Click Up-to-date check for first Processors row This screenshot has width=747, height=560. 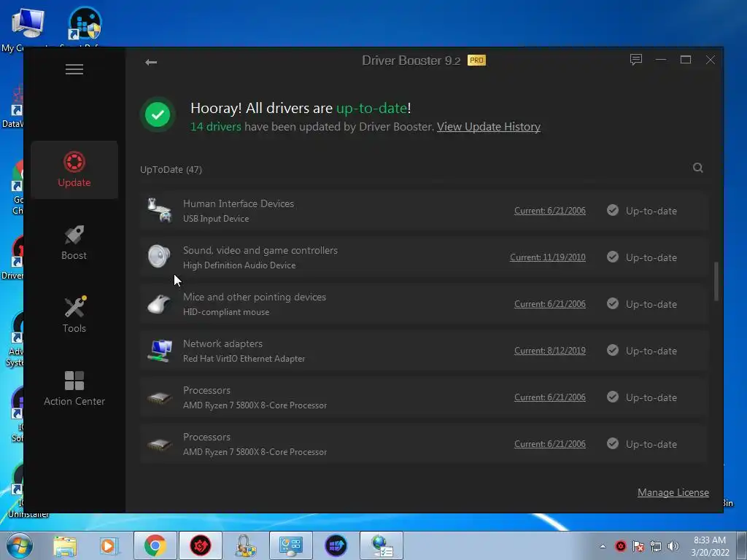pyautogui.click(x=613, y=397)
